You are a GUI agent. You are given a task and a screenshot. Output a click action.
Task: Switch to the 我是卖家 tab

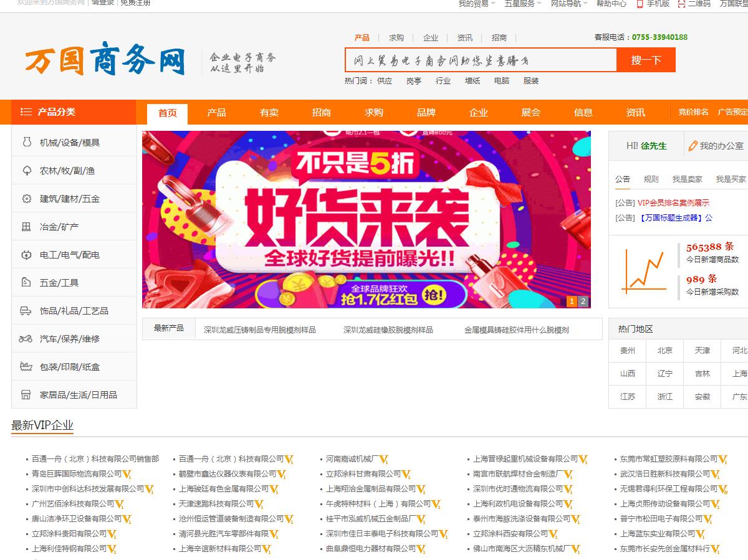pos(687,179)
